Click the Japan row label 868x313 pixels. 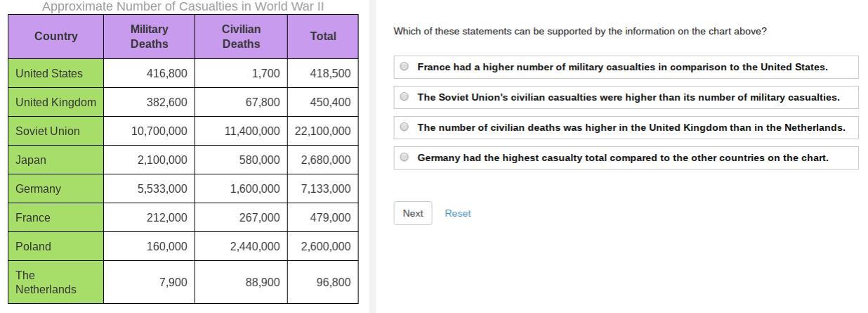(31, 160)
